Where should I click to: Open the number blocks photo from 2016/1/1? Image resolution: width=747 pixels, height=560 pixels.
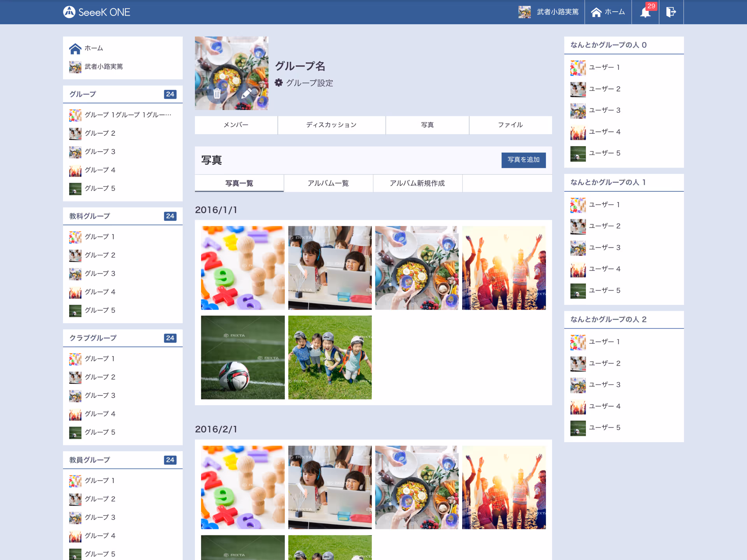point(243,268)
